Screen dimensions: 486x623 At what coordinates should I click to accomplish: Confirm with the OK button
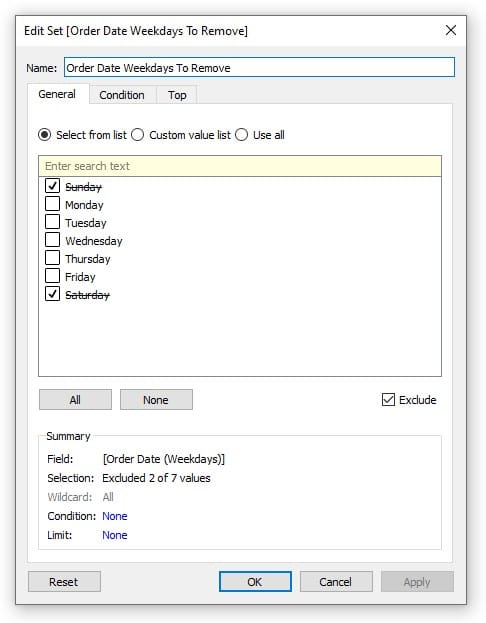pyautogui.click(x=255, y=582)
